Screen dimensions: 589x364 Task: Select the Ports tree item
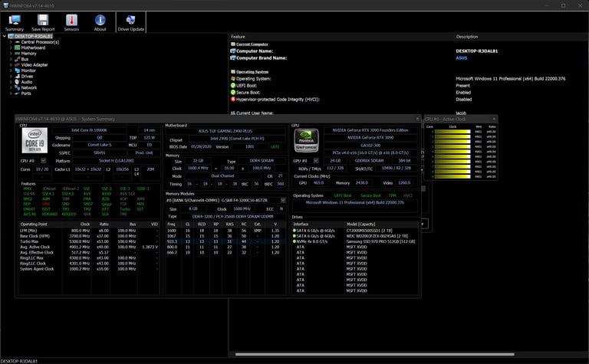click(x=26, y=93)
